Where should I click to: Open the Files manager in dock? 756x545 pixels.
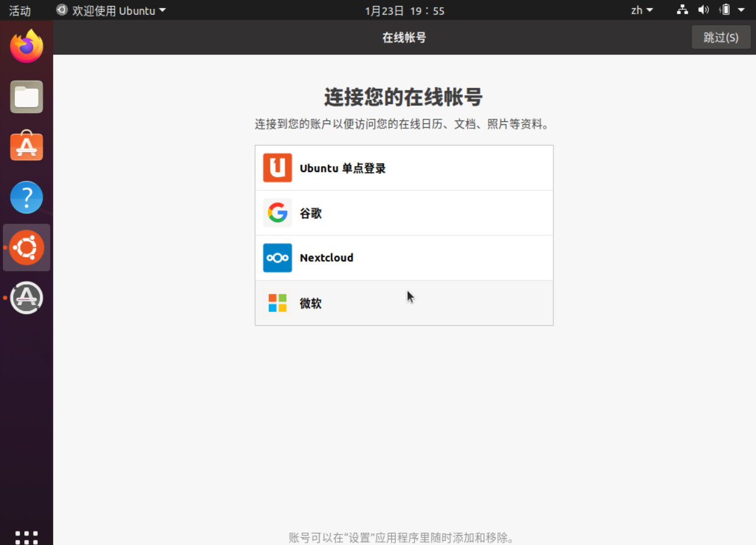27,97
